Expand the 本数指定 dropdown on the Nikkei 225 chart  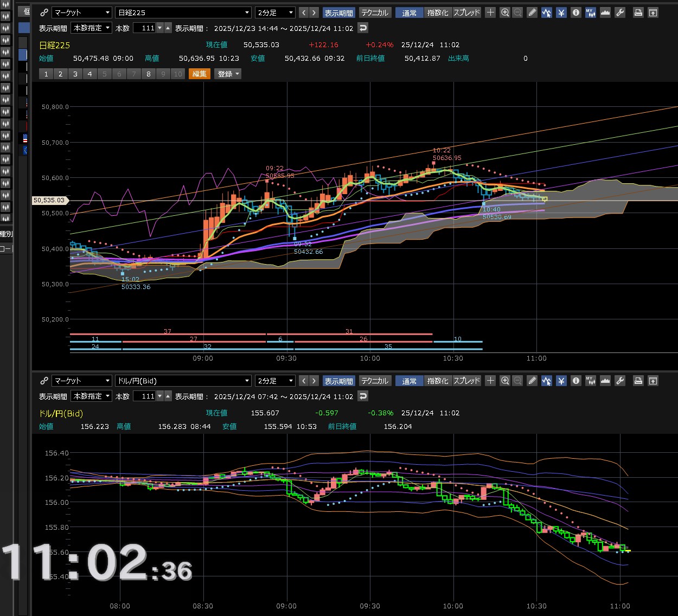pos(92,28)
